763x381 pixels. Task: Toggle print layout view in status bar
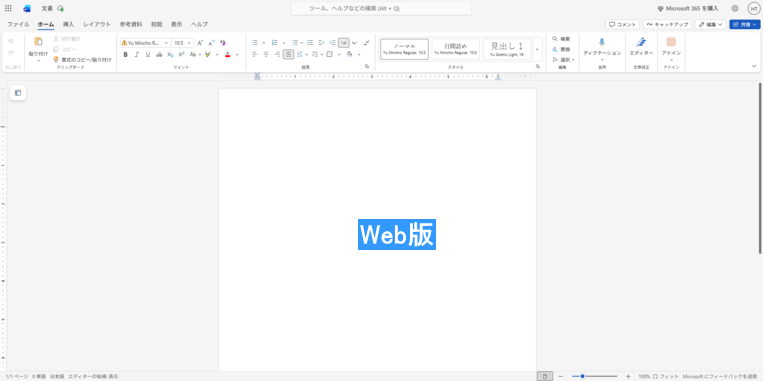545,376
